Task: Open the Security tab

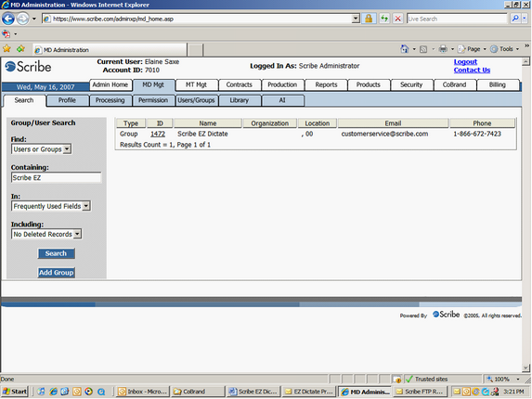Action: pos(411,84)
